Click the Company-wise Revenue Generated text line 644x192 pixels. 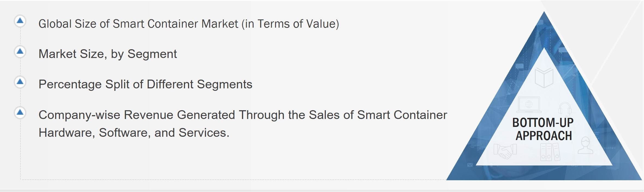pos(243,115)
